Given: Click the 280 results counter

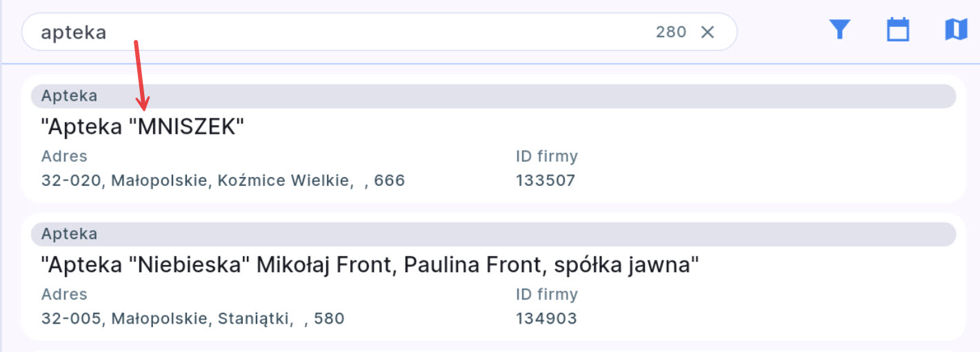Looking at the screenshot, I should click(x=670, y=32).
